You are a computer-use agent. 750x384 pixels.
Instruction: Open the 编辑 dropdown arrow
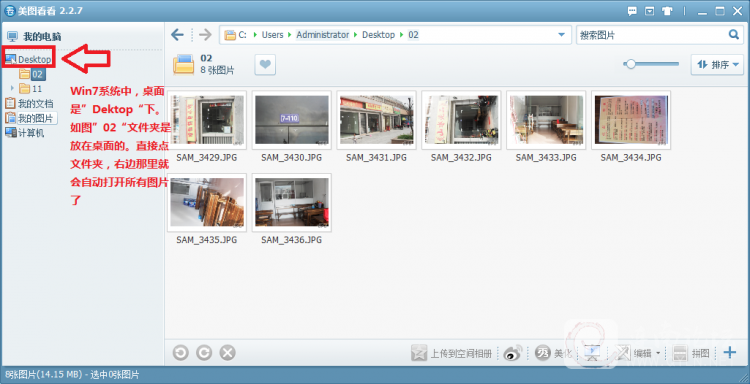pos(658,353)
